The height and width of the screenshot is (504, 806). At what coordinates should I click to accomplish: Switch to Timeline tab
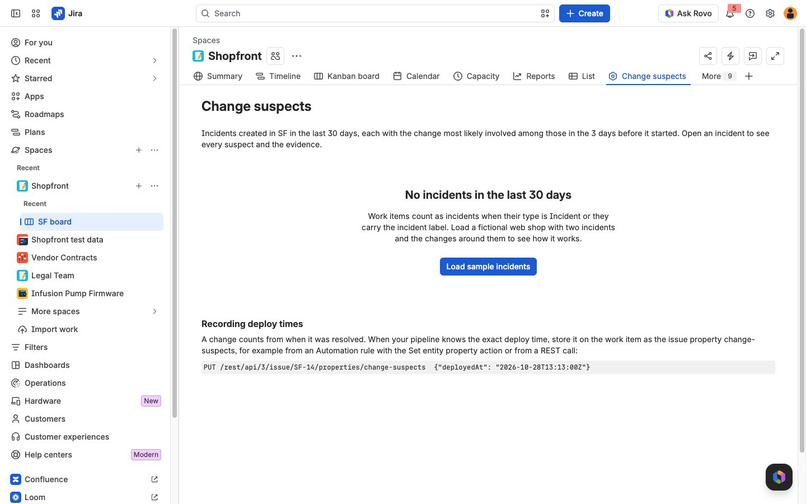pos(278,76)
